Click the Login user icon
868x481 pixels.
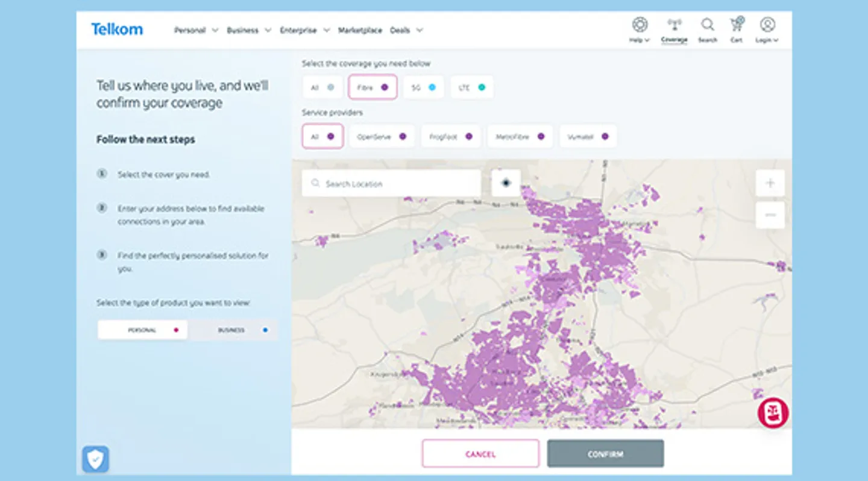(767, 25)
